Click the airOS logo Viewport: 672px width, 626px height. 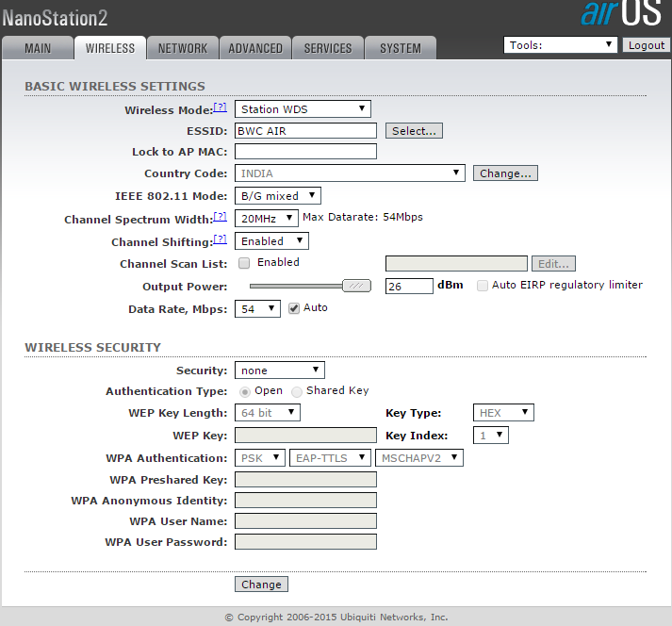click(x=621, y=14)
